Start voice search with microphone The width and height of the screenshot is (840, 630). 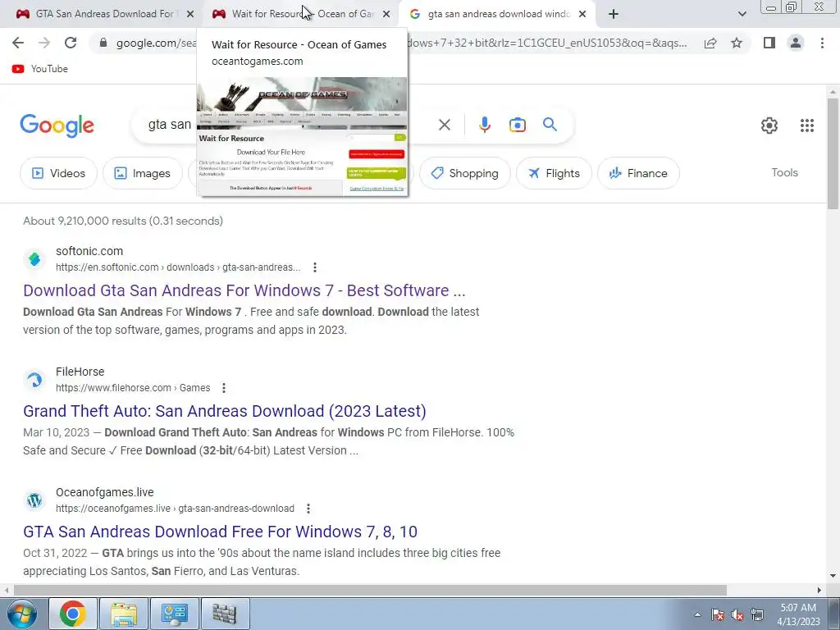[484, 125]
